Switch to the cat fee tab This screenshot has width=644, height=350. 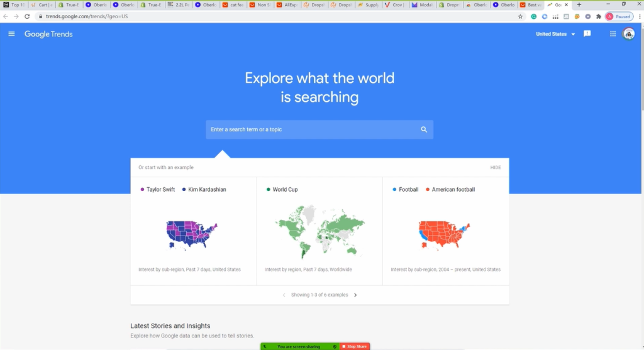pos(233,4)
